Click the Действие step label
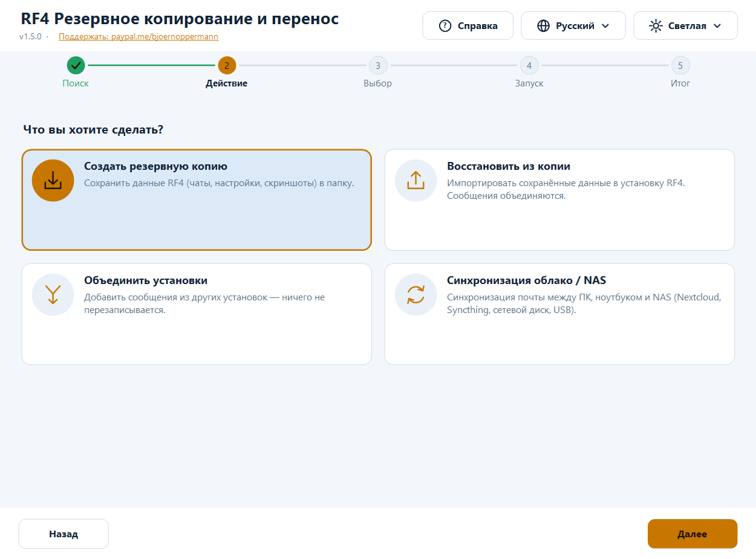 click(x=227, y=83)
